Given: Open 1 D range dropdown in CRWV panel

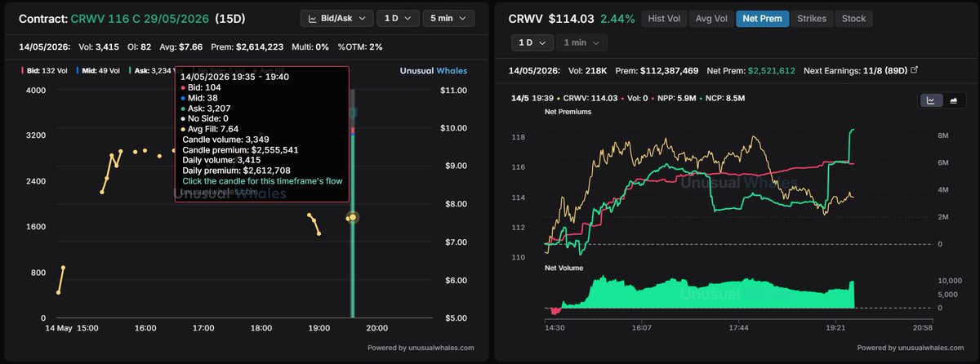Looking at the screenshot, I should tap(531, 42).
